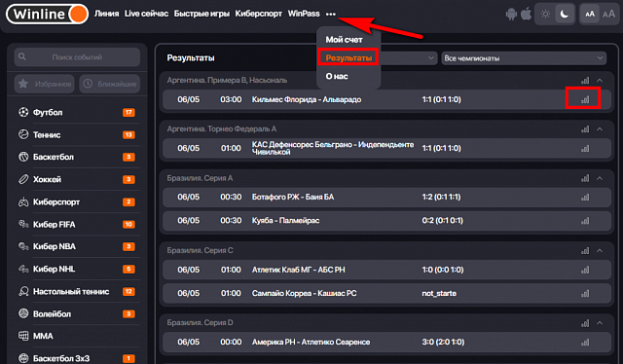Click the three-dots more menu icon
Screen dimensions: 623x364
tap(331, 14)
